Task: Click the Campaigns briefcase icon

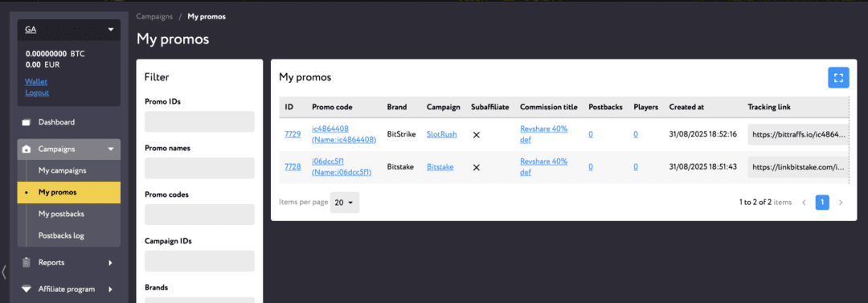Action: click(26, 149)
